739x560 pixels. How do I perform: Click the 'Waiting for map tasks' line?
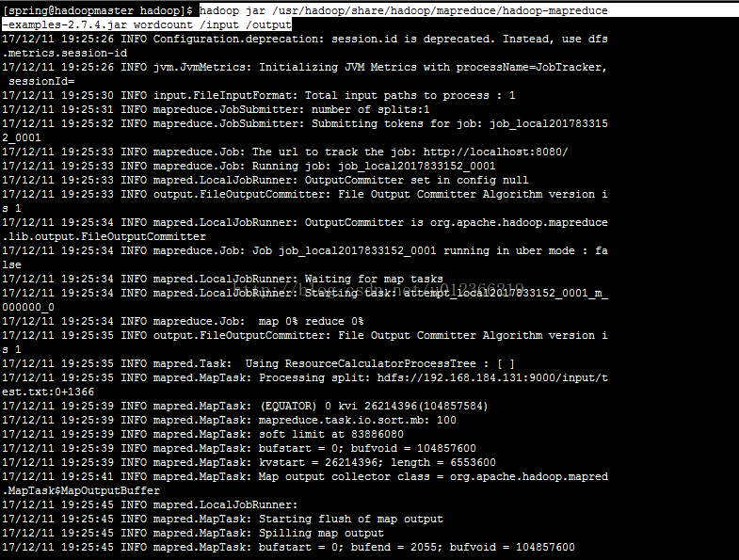(x=222, y=279)
